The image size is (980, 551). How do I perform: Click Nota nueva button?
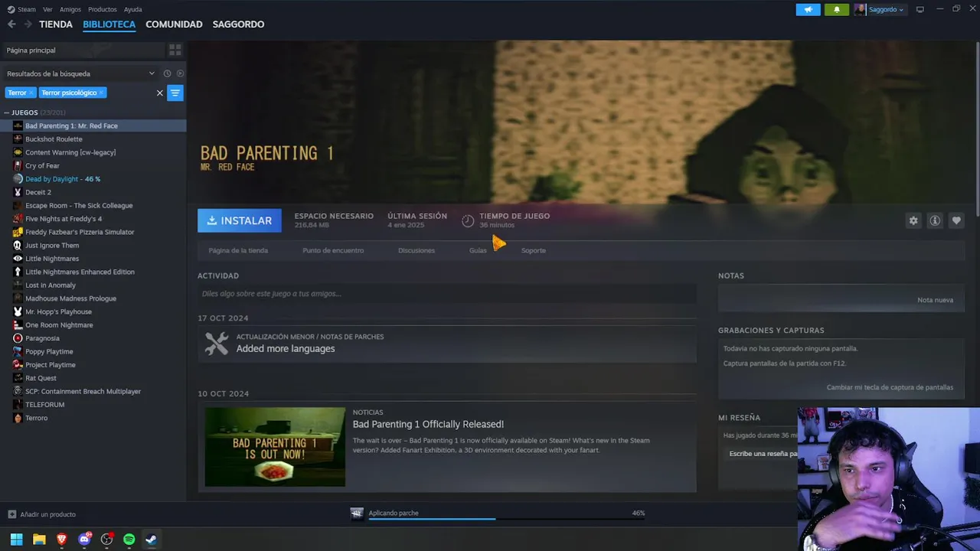click(x=936, y=300)
